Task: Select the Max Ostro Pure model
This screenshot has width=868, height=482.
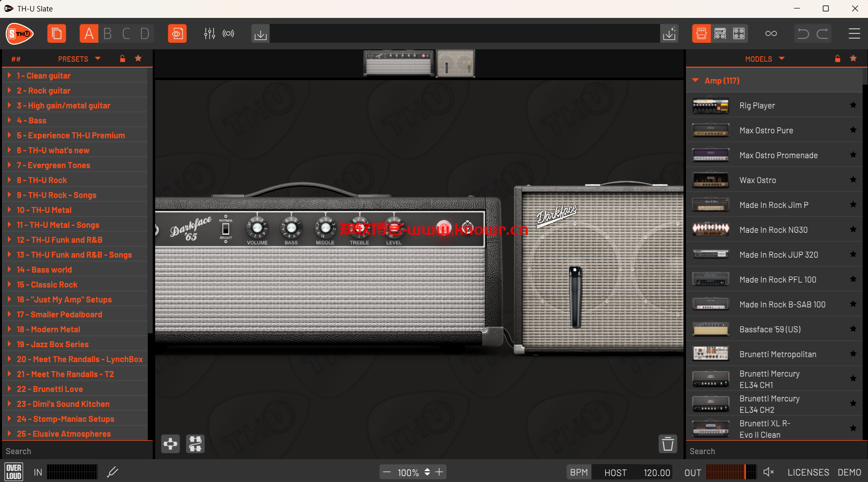Action: [774, 130]
